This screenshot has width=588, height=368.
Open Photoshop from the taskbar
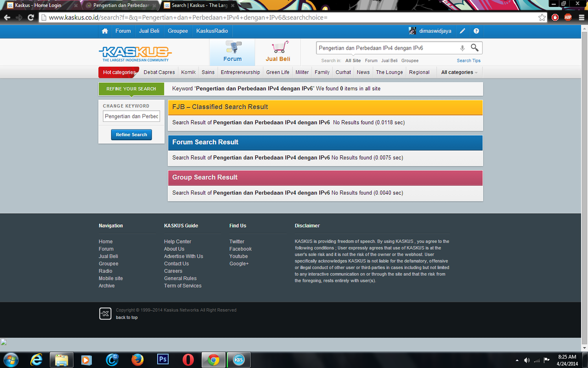tap(163, 359)
